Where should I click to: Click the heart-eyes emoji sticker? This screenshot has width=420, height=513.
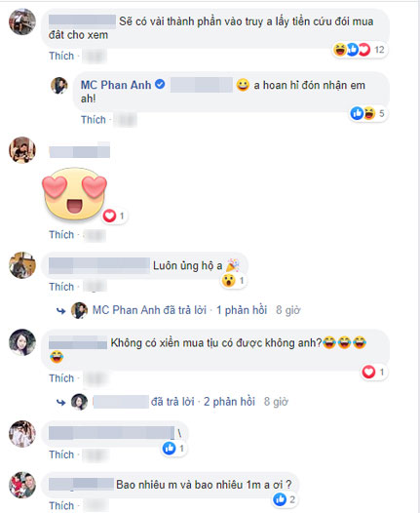coord(74,193)
